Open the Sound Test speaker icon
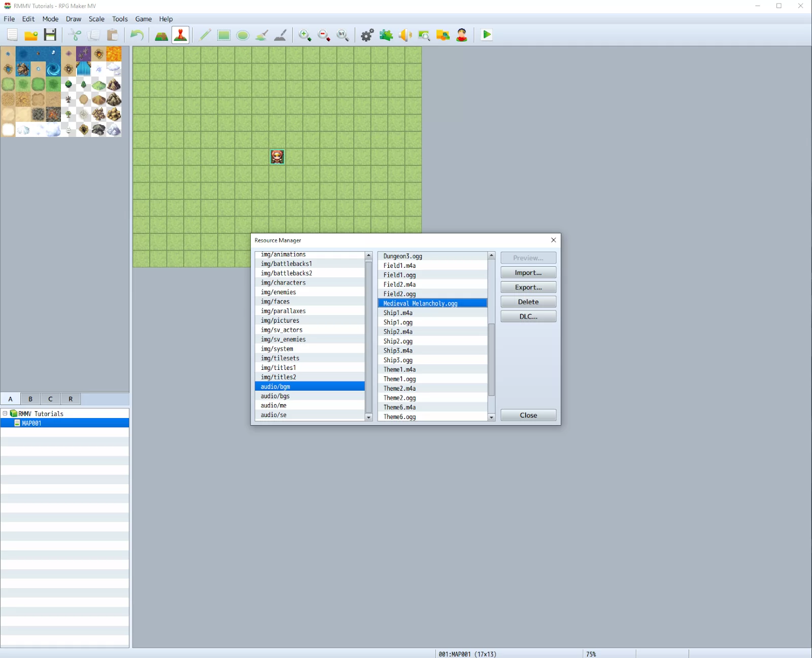 (405, 35)
